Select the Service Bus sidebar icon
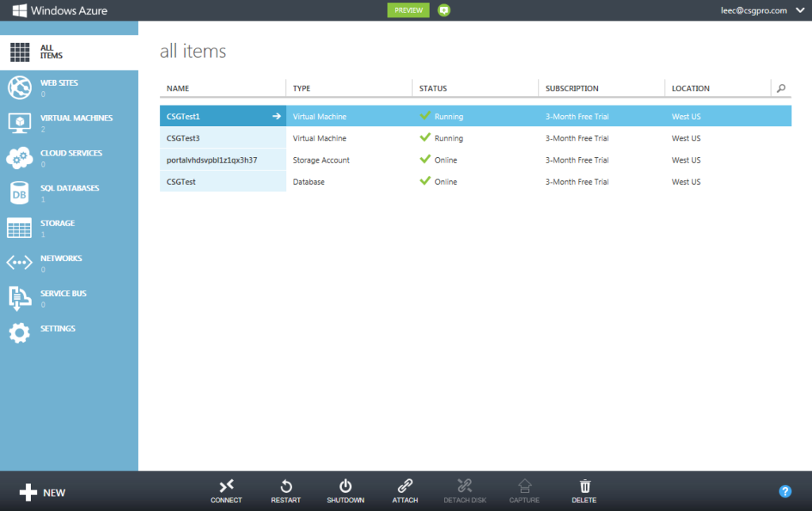 19,298
